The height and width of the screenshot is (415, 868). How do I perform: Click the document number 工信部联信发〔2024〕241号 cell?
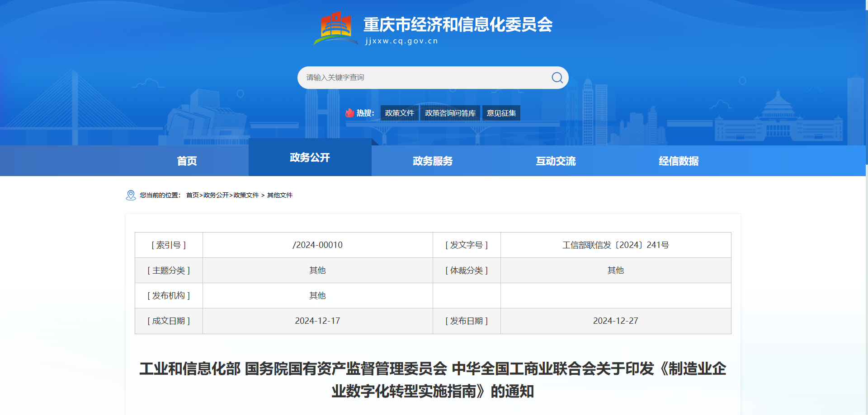615,245
